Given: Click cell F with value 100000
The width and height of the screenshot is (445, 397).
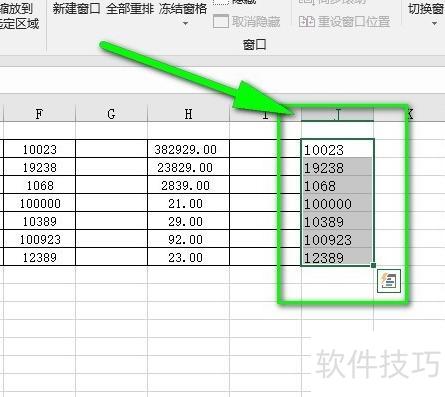Looking at the screenshot, I should 40,203.
